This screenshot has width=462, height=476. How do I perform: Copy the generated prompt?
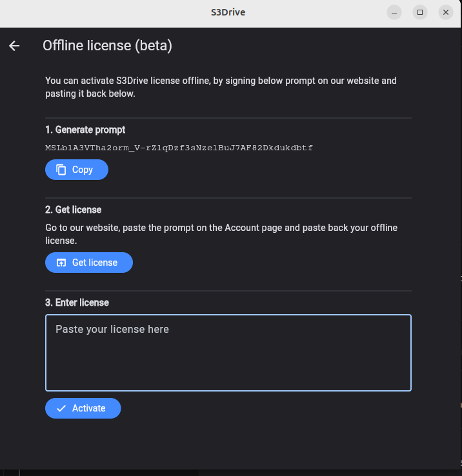[x=77, y=170]
